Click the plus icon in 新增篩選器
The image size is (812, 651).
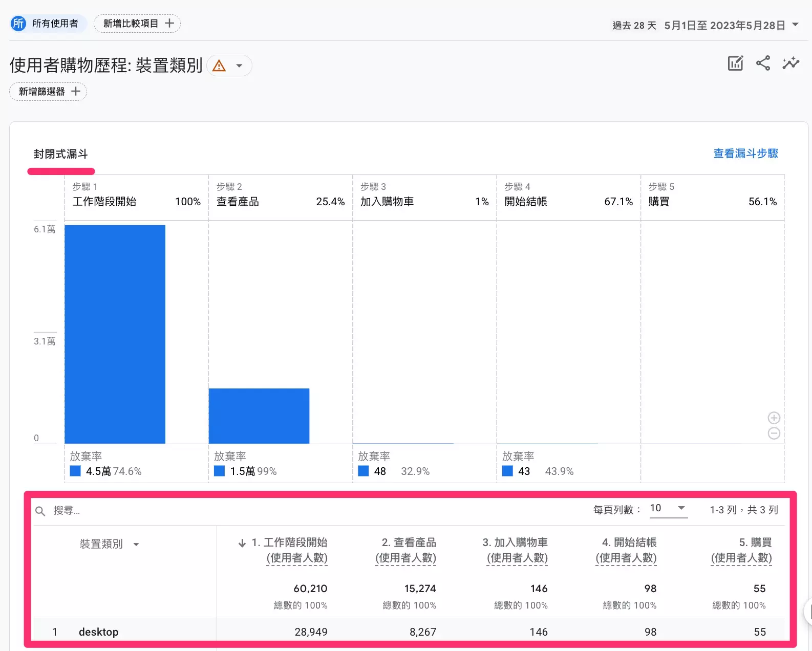pos(76,92)
